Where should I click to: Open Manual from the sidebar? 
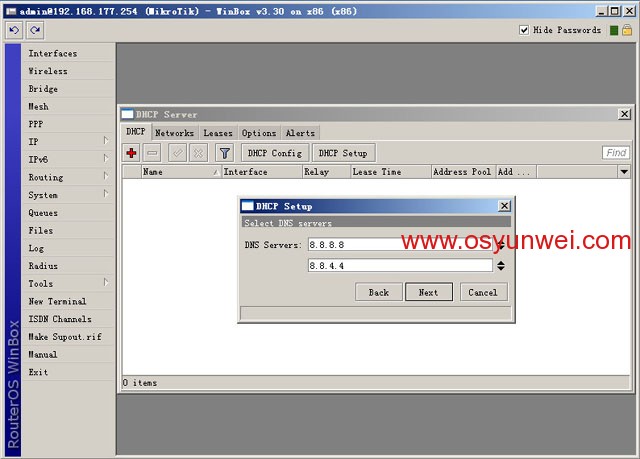(68, 354)
